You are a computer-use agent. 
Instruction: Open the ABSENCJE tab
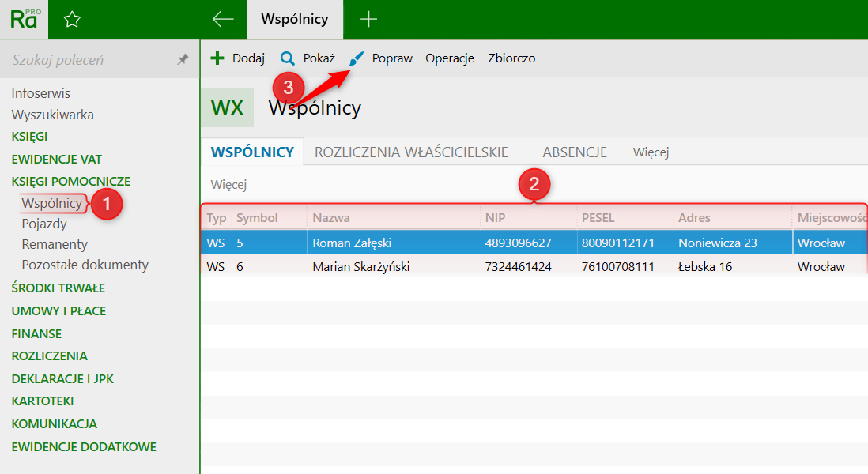point(575,152)
